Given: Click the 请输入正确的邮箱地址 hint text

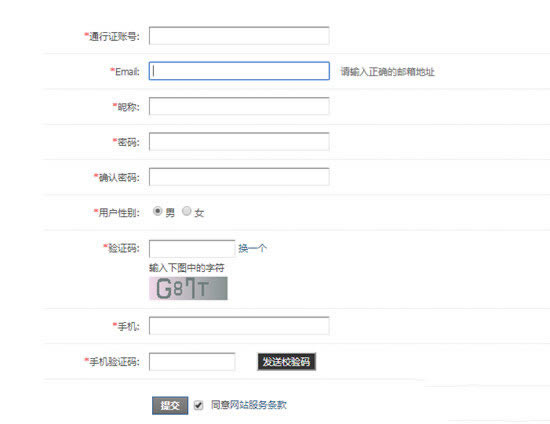Looking at the screenshot, I should [x=388, y=72].
